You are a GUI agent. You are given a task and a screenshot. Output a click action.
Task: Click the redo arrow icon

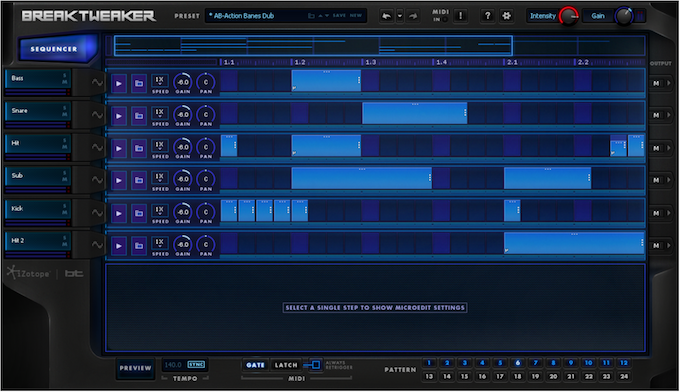pos(413,16)
